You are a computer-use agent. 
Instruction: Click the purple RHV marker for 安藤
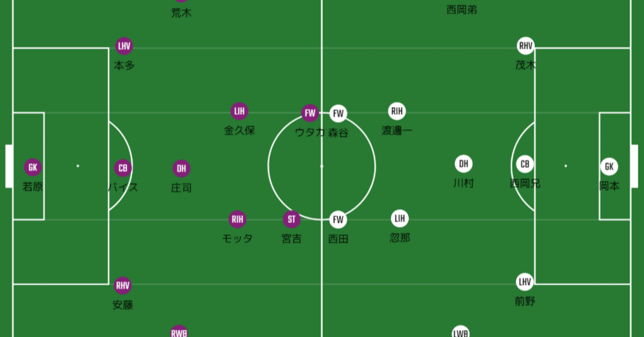(x=123, y=286)
